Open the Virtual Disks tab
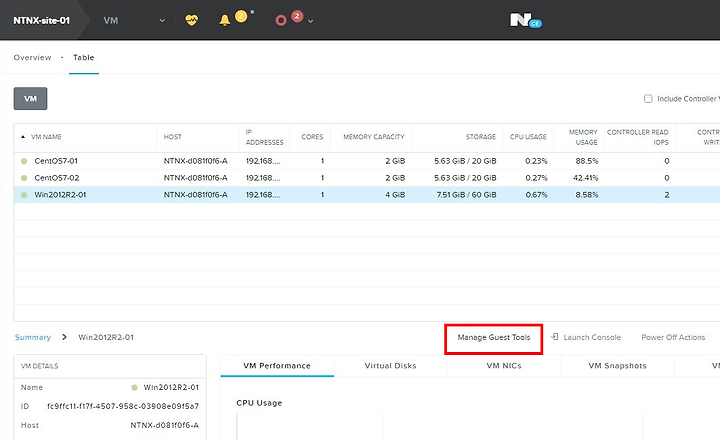This screenshot has width=720, height=440. pyautogui.click(x=390, y=366)
